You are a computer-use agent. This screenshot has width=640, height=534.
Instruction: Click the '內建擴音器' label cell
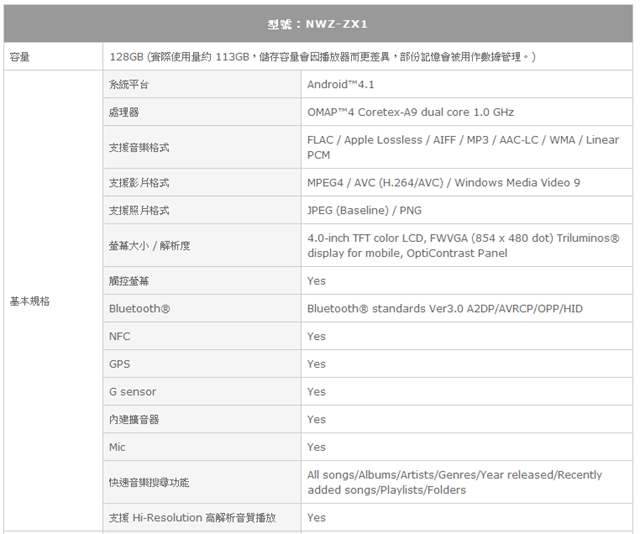click(202, 420)
